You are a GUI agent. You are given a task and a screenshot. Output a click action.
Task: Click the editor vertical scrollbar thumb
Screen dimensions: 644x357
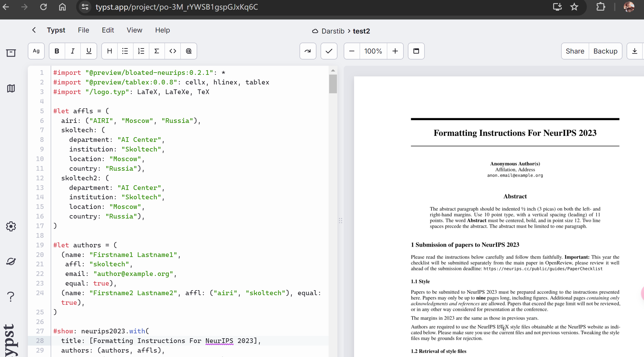click(333, 84)
